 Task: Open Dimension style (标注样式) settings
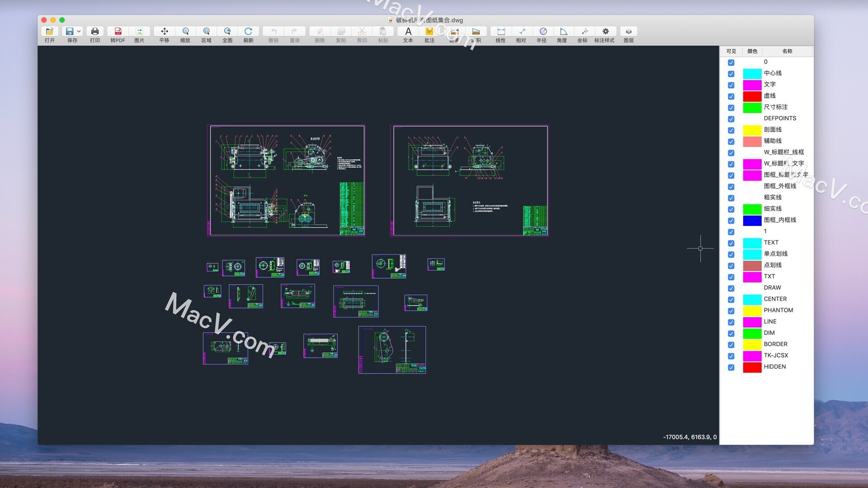pos(605,32)
